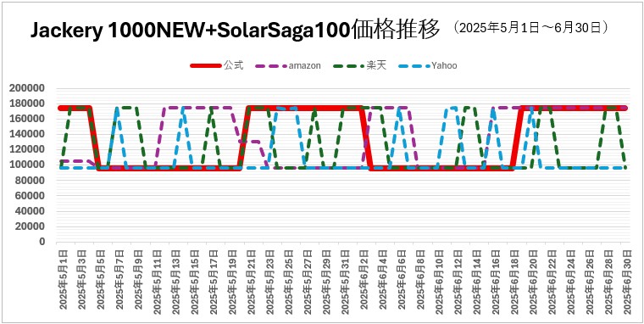Click the 2025年6月12日 x-axis label
This screenshot has width=644, height=324.
(x=458, y=282)
